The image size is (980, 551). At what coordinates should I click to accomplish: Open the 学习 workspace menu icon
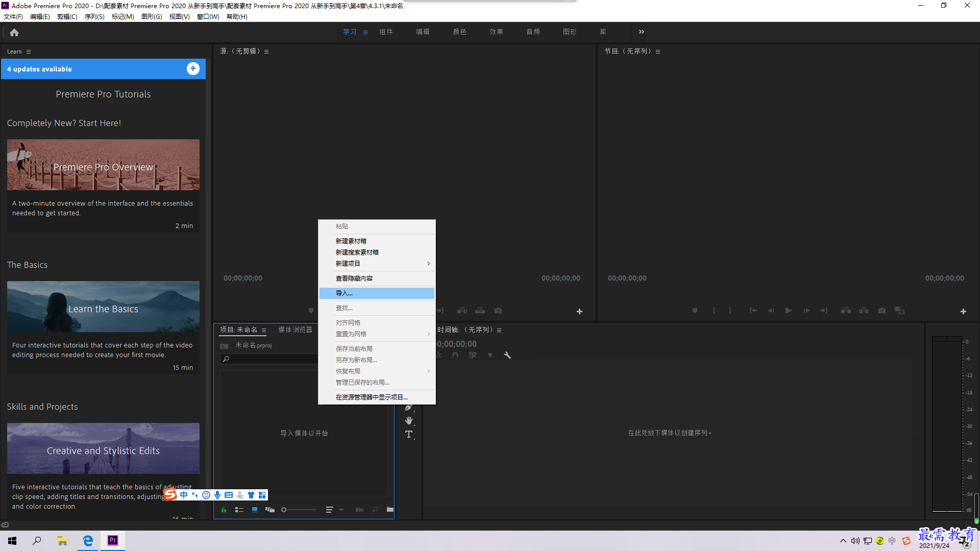tap(365, 32)
